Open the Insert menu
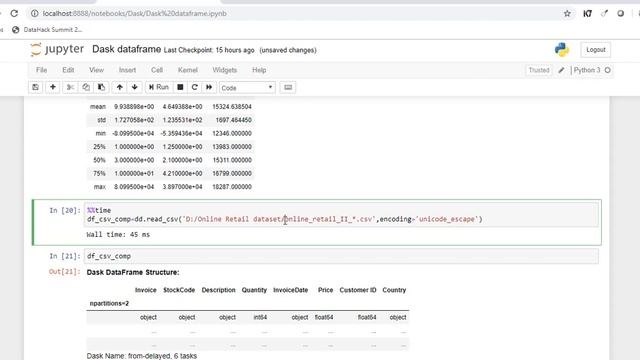The width and height of the screenshot is (640, 360). tap(127, 70)
